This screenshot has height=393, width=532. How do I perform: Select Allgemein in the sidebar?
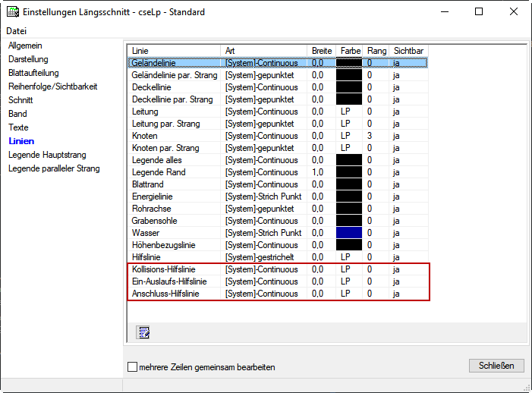[x=20, y=46]
